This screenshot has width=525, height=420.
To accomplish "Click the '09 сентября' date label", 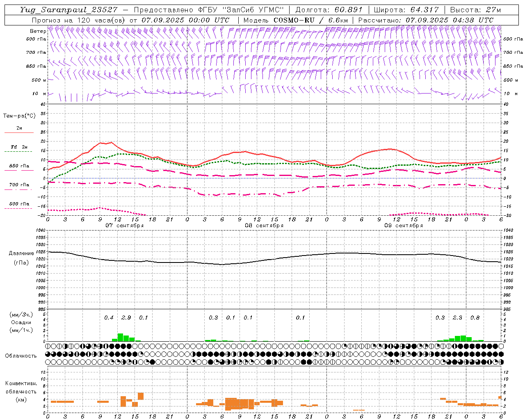I will (x=404, y=226).
